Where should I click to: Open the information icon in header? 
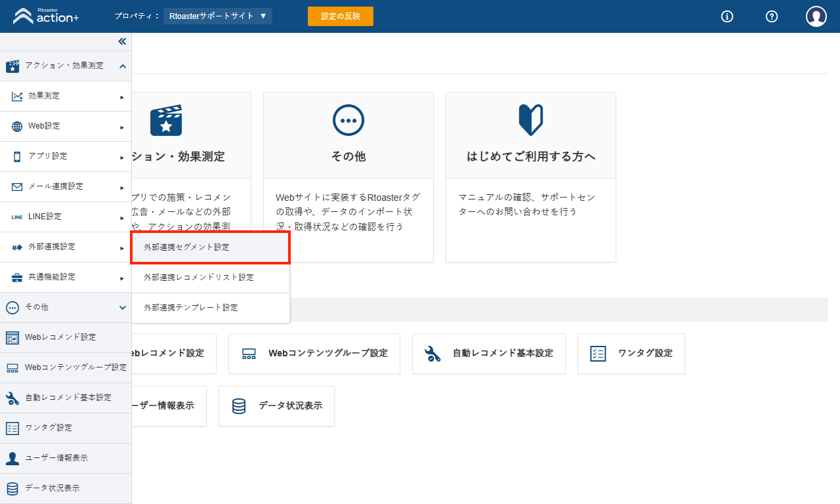click(727, 16)
